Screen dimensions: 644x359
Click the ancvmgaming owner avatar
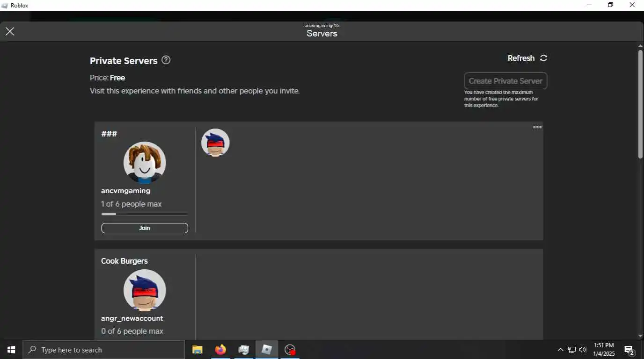click(x=145, y=163)
